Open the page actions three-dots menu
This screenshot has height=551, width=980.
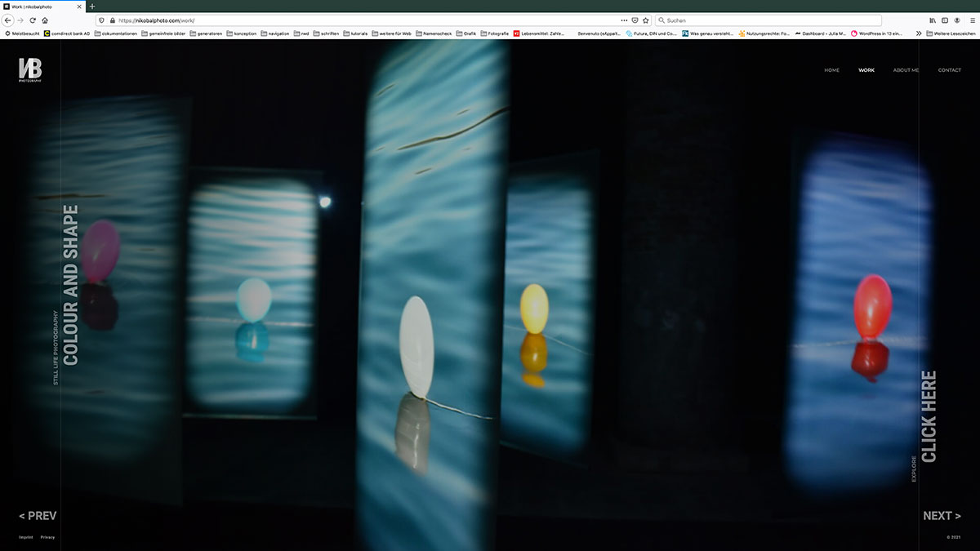coord(624,20)
